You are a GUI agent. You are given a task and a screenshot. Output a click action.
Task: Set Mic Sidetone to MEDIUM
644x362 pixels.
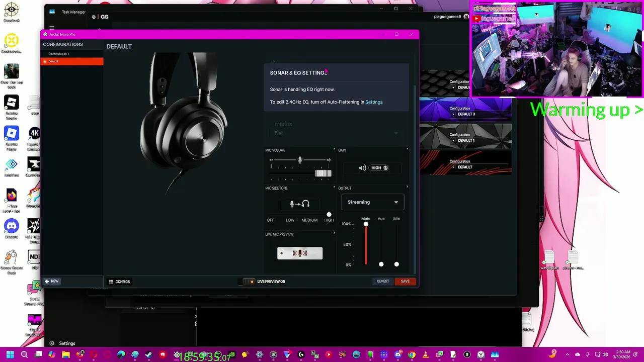coord(309,220)
